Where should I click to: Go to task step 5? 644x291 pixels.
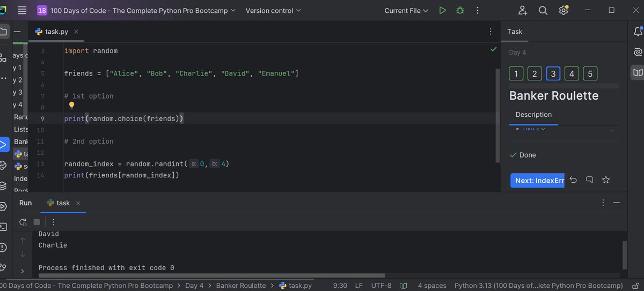pos(590,74)
